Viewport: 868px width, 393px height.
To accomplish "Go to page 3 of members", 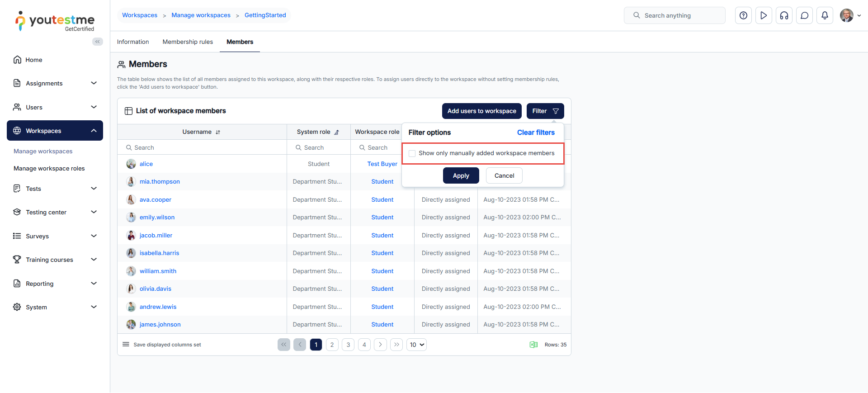I will point(348,345).
